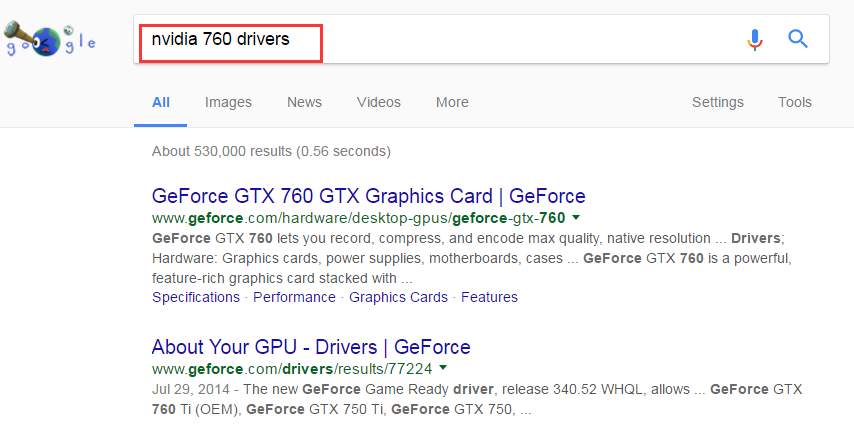Open About Your GPU - Drivers result

(x=311, y=347)
